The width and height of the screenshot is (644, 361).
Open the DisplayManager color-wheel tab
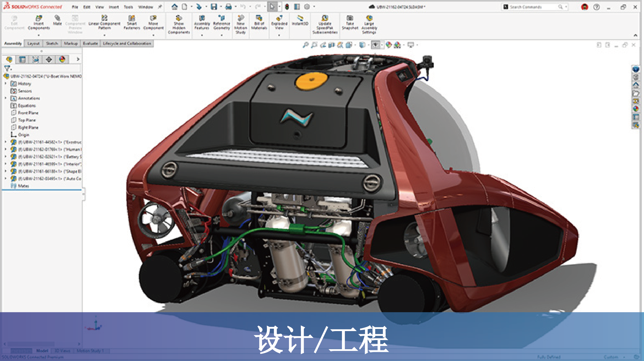pyautogui.click(x=62, y=59)
